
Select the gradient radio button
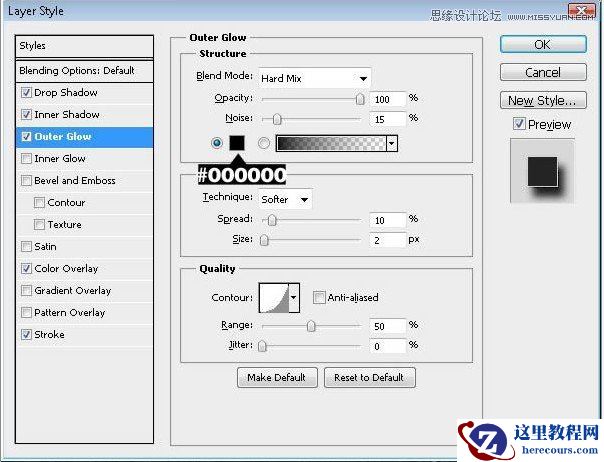point(264,143)
